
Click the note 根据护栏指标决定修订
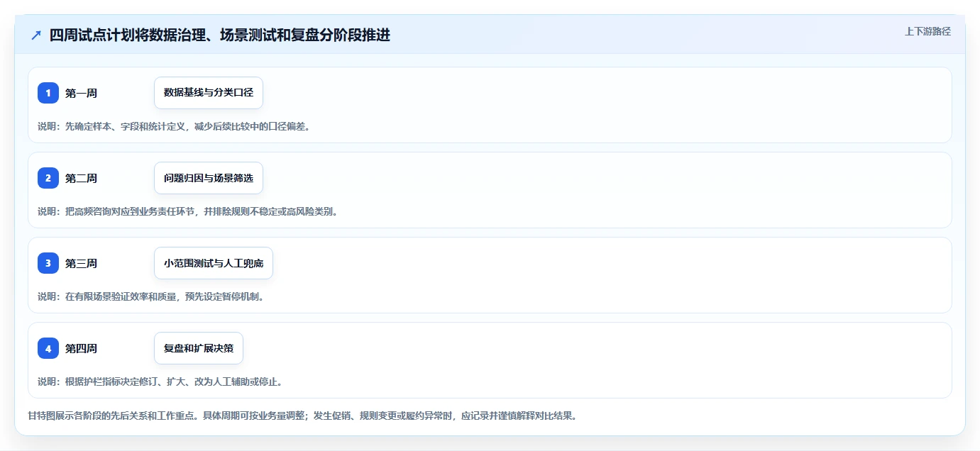click(x=112, y=382)
